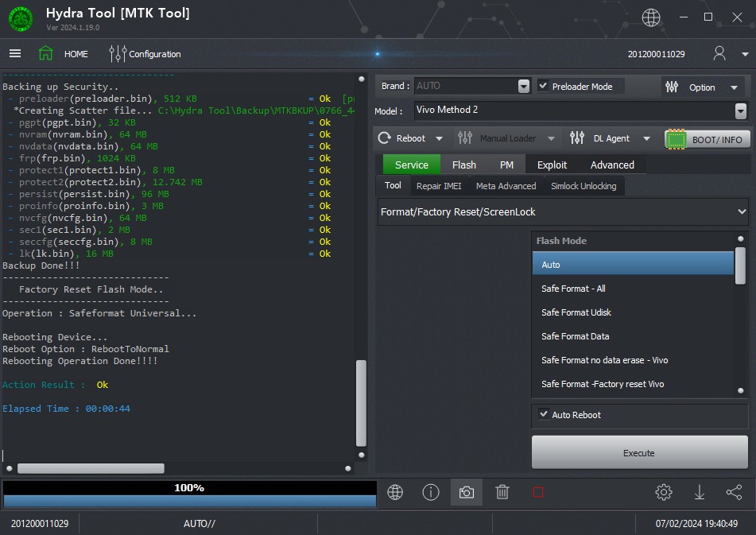Open settings with the gear icon

pos(664,492)
